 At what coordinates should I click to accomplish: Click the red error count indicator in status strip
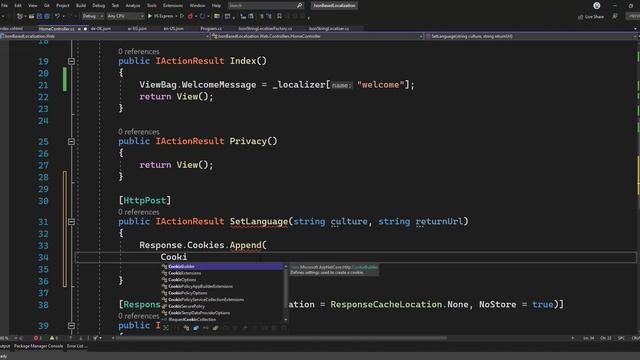click(x=38, y=338)
